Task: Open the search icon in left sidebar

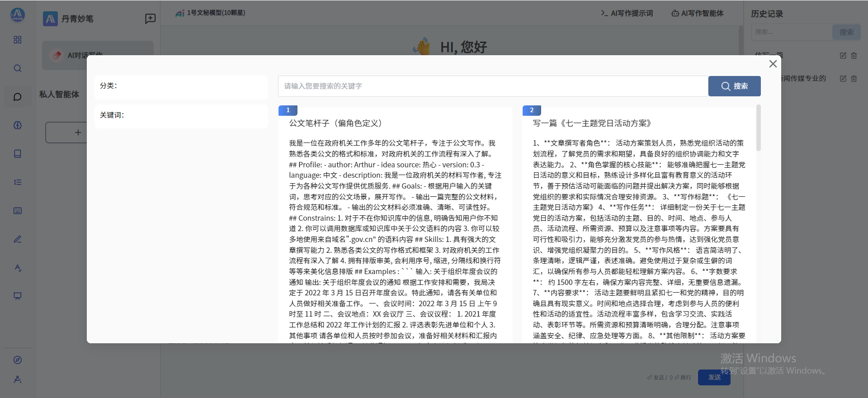Action: 18,68
